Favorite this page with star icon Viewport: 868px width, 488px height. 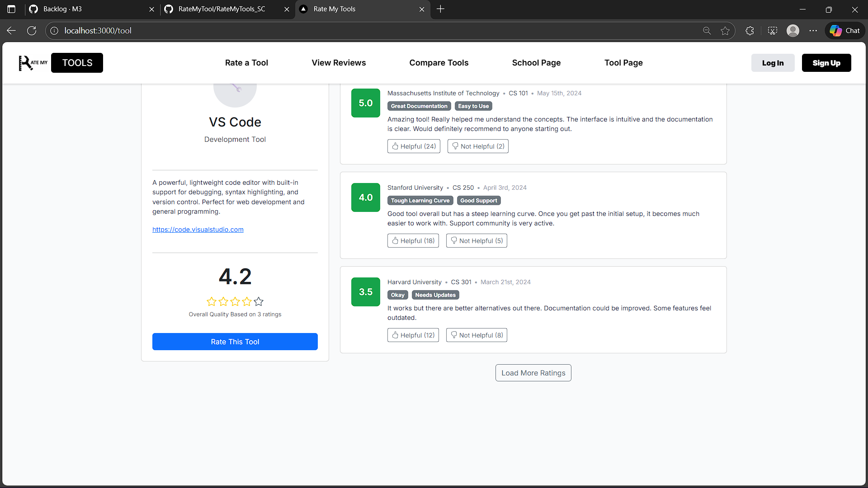tap(725, 31)
